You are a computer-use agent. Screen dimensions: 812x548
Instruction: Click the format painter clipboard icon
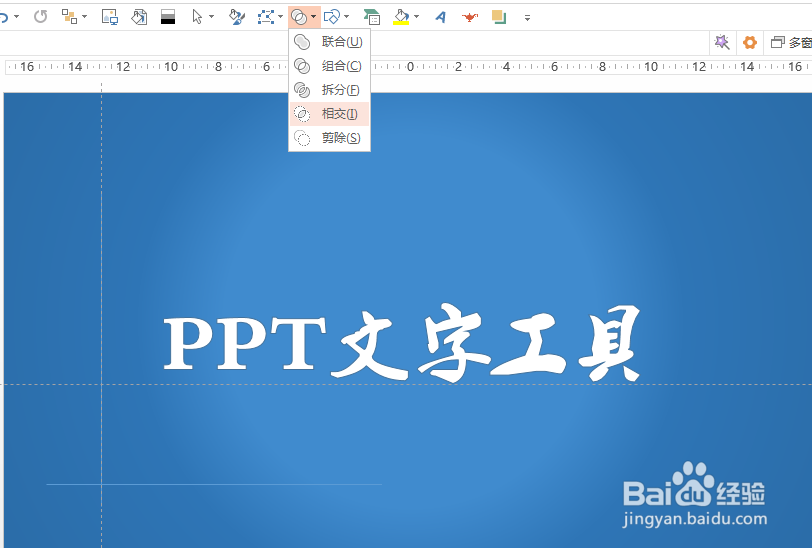point(139,17)
